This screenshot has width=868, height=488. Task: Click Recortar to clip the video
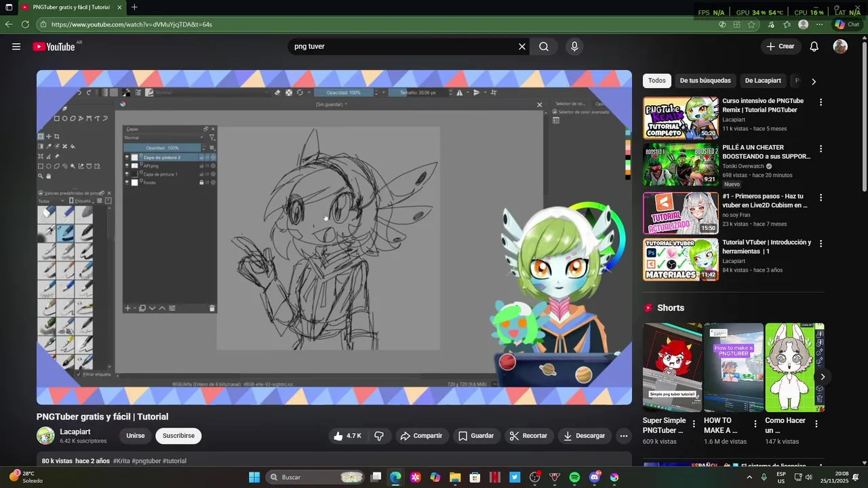[528, 436]
